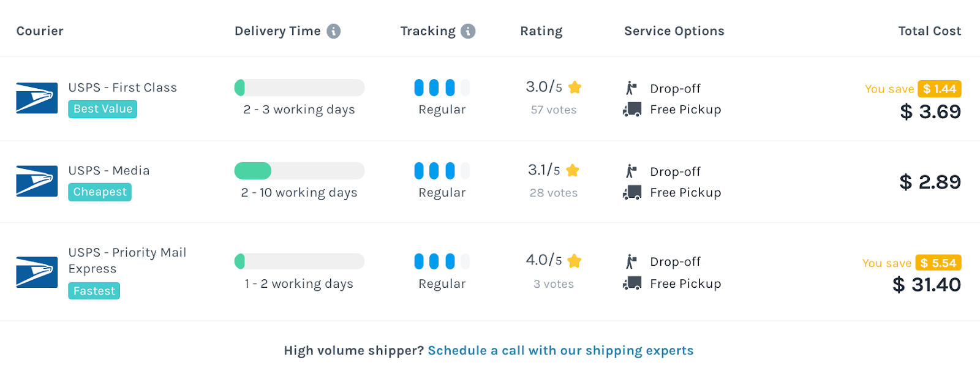Image resolution: width=980 pixels, height=368 pixels.
Task: Click the Free Pickup truck icon for Priority Express
Action: click(631, 284)
